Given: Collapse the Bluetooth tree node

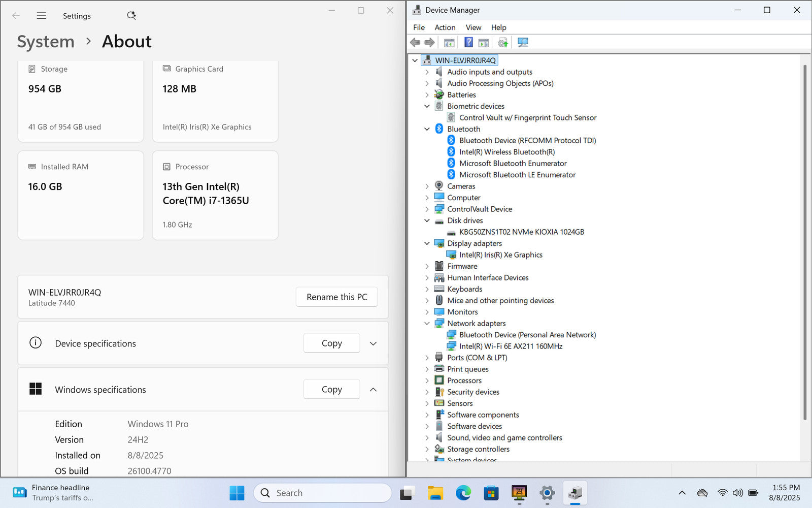Looking at the screenshot, I should tap(427, 129).
